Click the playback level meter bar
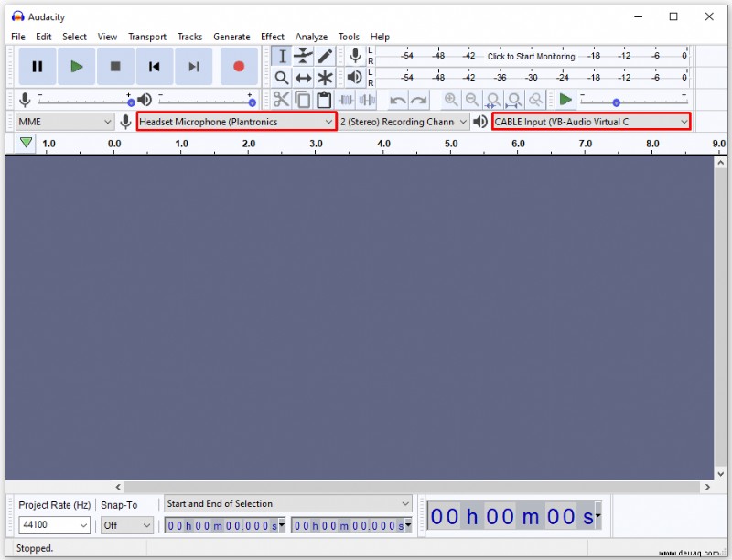Viewport: 732px width, 560px height. tap(533, 78)
